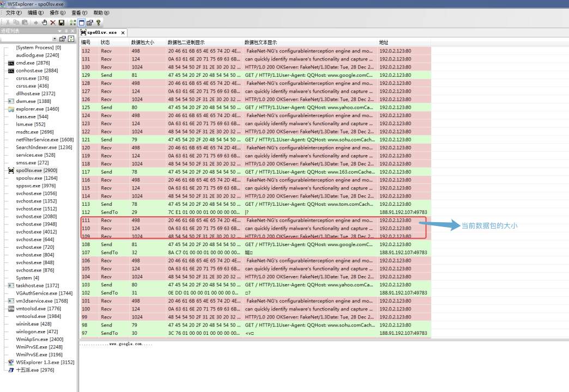Open the process list panel title dropdown arrow
Viewport: 569px width, 392px height.
(59, 31)
